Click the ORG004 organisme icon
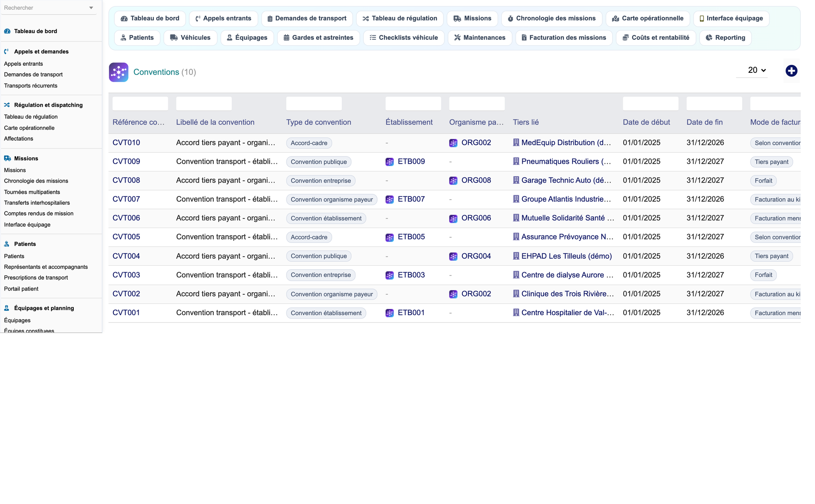Screen dimensions: 815x504 453,256
